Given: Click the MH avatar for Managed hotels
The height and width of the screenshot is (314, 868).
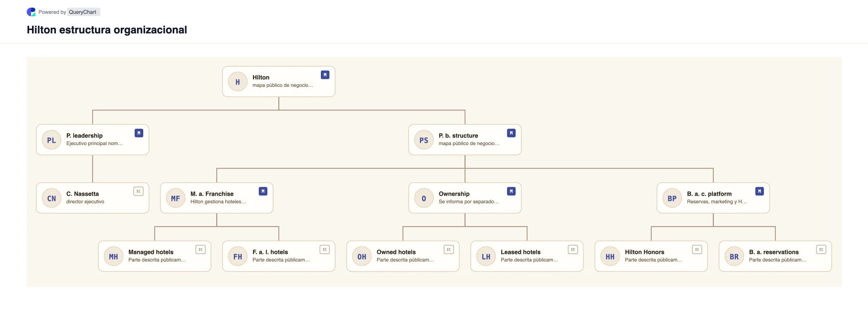Looking at the screenshot, I should tap(114, 256).
